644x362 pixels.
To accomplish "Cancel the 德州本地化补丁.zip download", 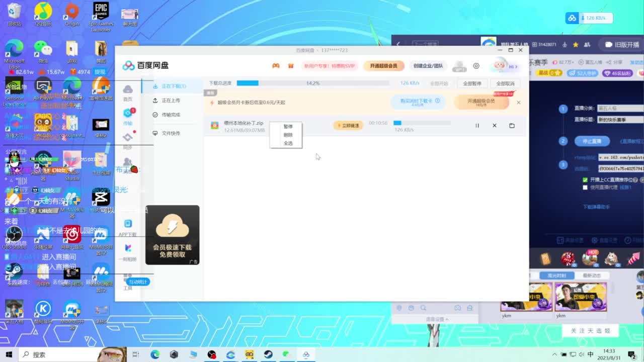I will (x=495, y=126).
